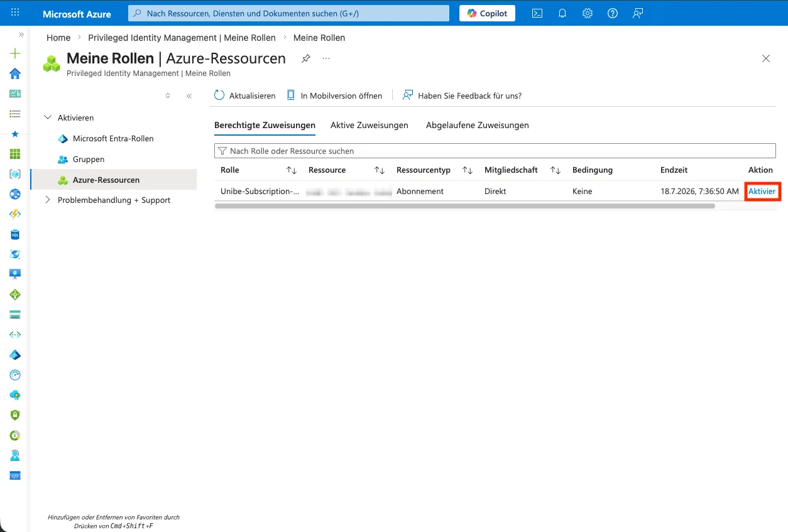
Task: Open the notifications bell
Action: click(x=562, y=13)
